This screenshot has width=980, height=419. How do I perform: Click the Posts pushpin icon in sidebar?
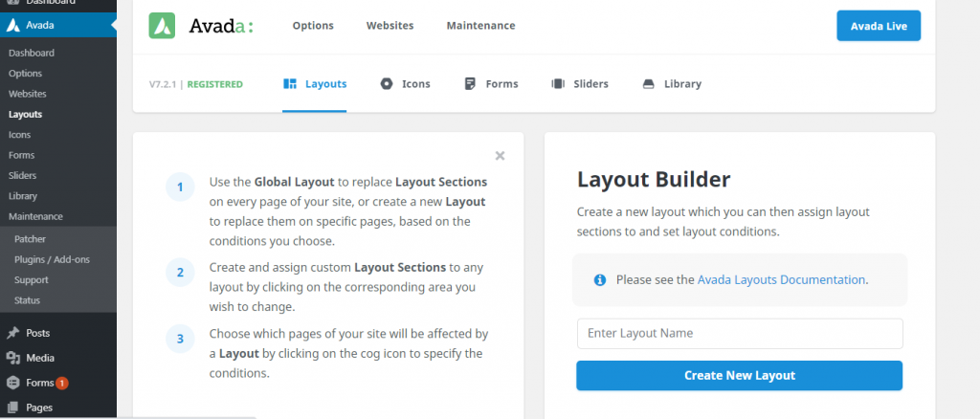coord(13,333)
